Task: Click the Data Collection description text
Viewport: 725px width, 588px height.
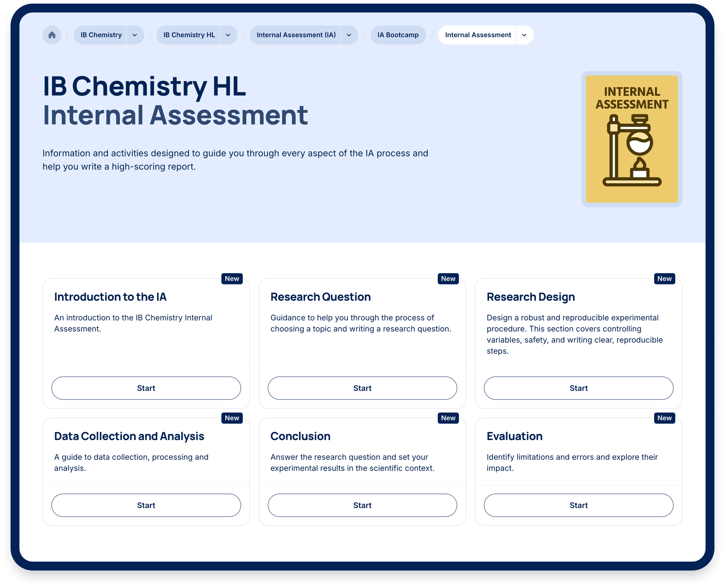Action: [x=131, y=463]
